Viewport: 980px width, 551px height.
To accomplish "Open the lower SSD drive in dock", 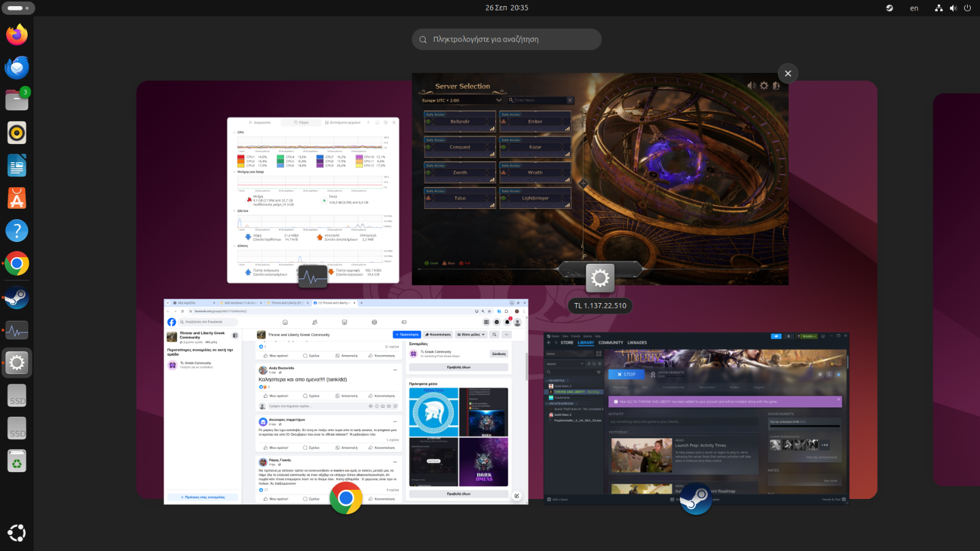I will (17, 429).
